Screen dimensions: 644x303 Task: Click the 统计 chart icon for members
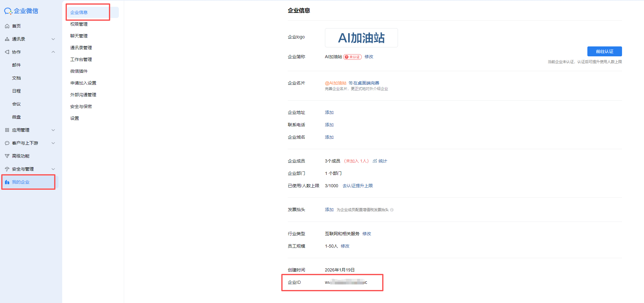coord(375,161)
